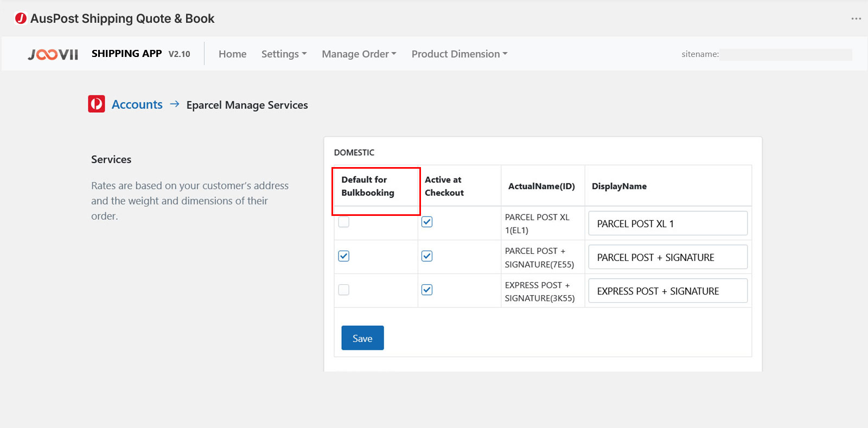The width and height of the screenshot is (868, 428).
Task: Toggle bulkbooking default for EXPRESS POST + SIGNATURE
Action: tap(344, 290)
